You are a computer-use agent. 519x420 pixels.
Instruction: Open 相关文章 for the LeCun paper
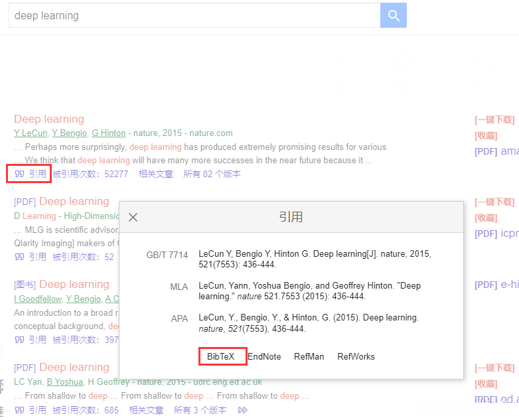click(x=155, y=174)
